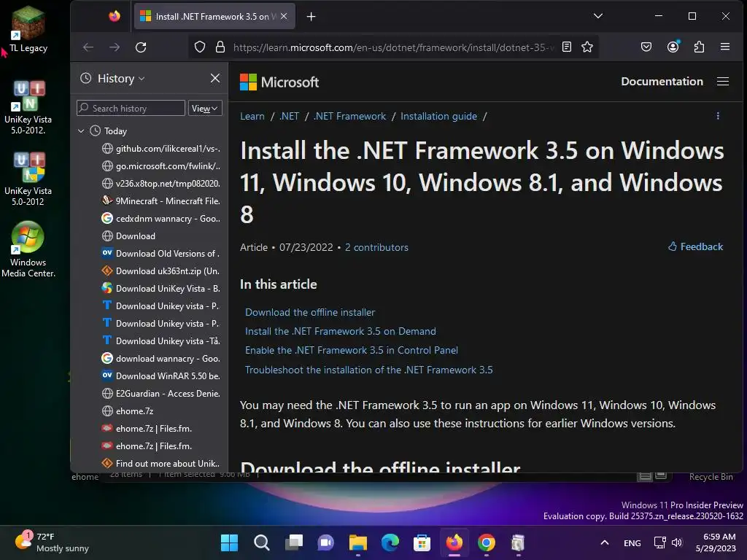Open E2Guardian - Access Denied history entry

pos(161,394)
